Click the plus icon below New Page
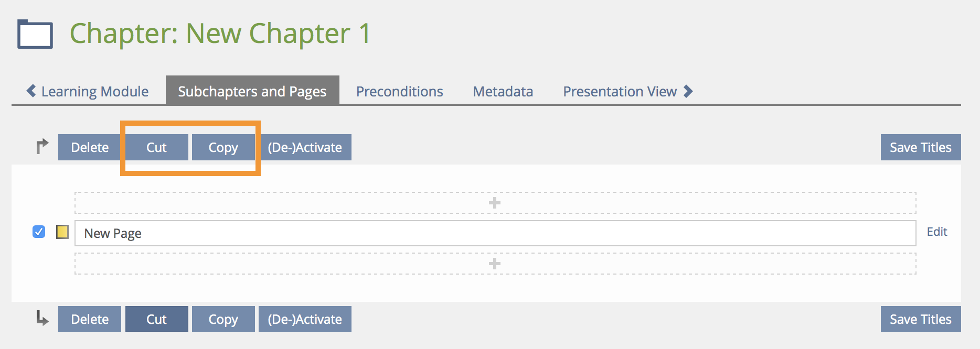980x349 pixels. coord(495,264)
